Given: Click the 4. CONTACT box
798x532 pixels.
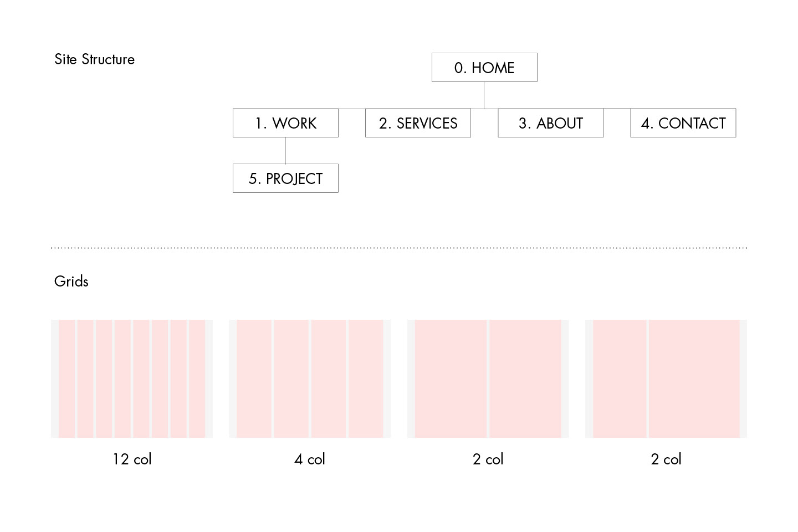Looking at the screenshot, I should (683, 123).
